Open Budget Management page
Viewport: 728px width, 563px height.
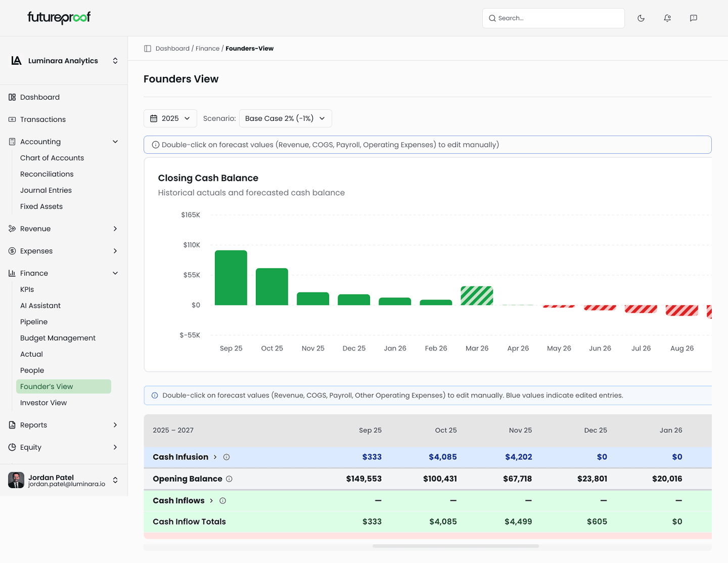pos(58,338)
